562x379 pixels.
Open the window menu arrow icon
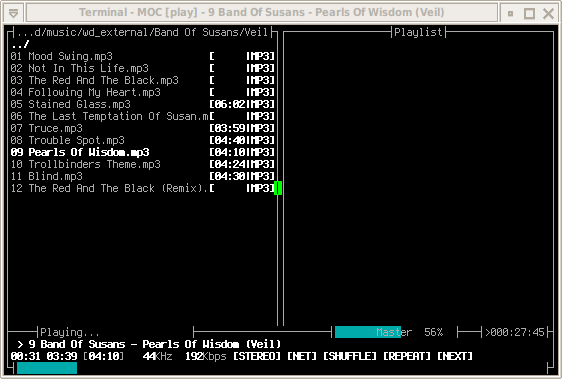pyautogui.click(x=14, y=13)
